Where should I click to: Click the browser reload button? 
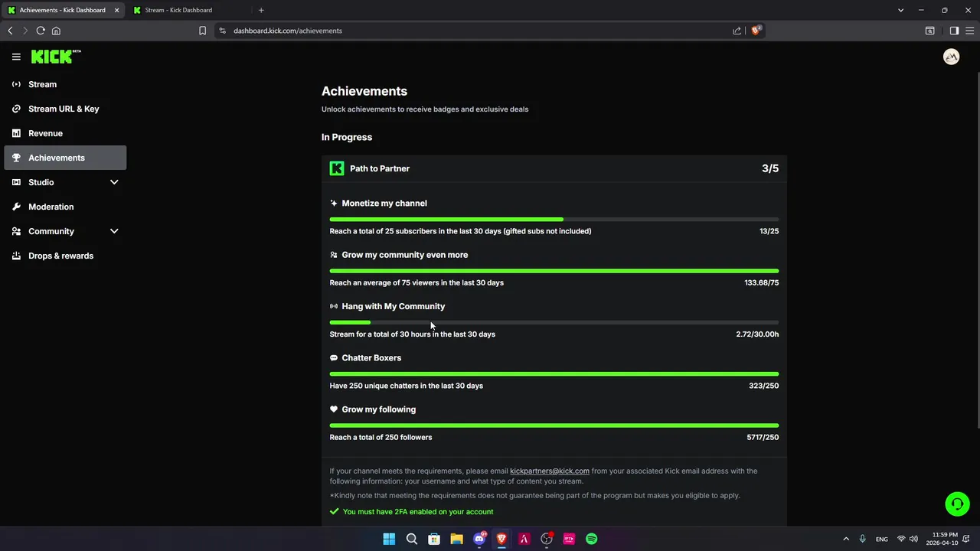click(41, 31)
